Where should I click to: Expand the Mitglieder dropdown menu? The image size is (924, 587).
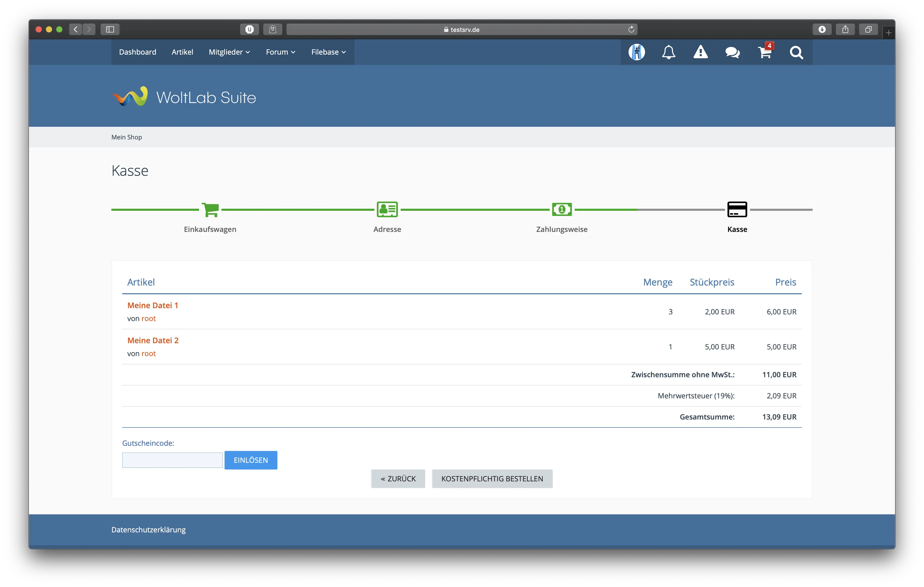pyautogui.click(x=229, y=52)
